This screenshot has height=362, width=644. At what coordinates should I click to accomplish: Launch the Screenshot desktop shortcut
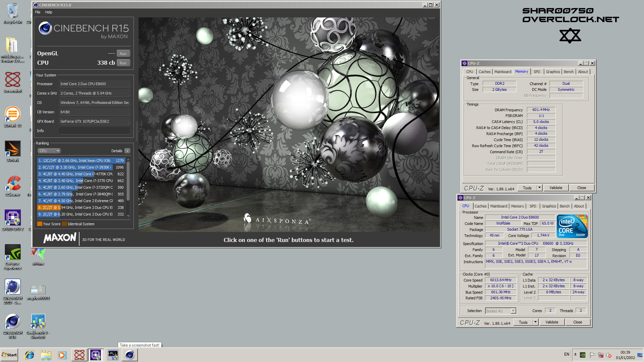click(x=12, y=82)
